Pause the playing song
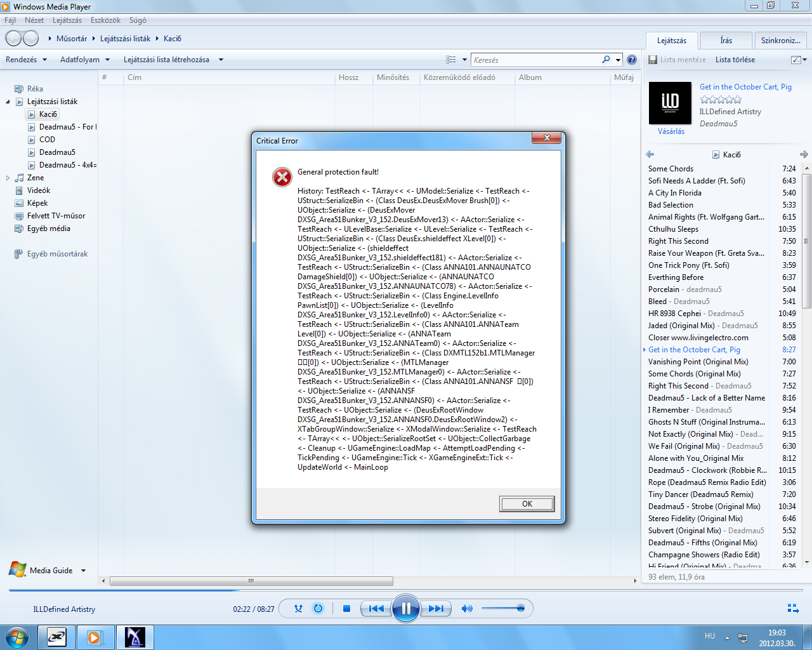Screen dimensions: 812x650 coord(405,608)
